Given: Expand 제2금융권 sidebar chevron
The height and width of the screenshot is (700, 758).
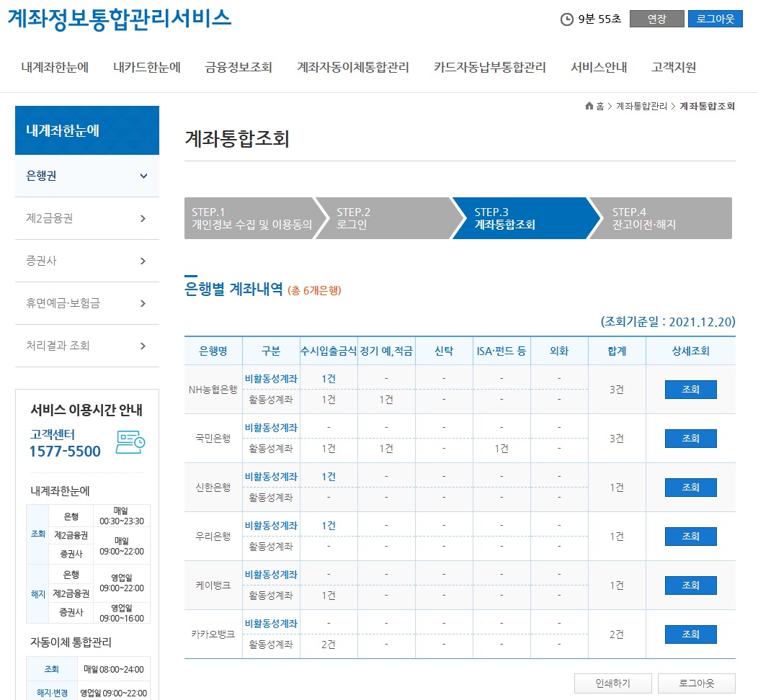Looking at the screenshot, I should (x=143, y=218).
